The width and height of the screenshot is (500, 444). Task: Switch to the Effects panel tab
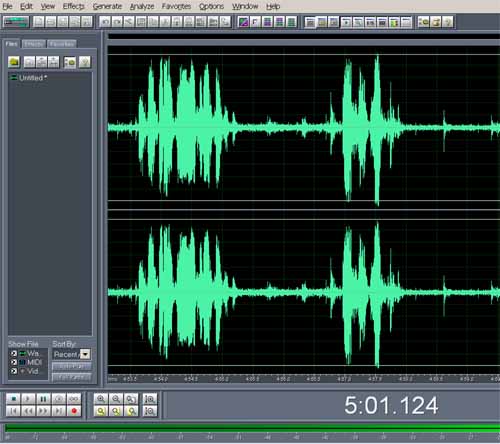[x=34, y=44]
